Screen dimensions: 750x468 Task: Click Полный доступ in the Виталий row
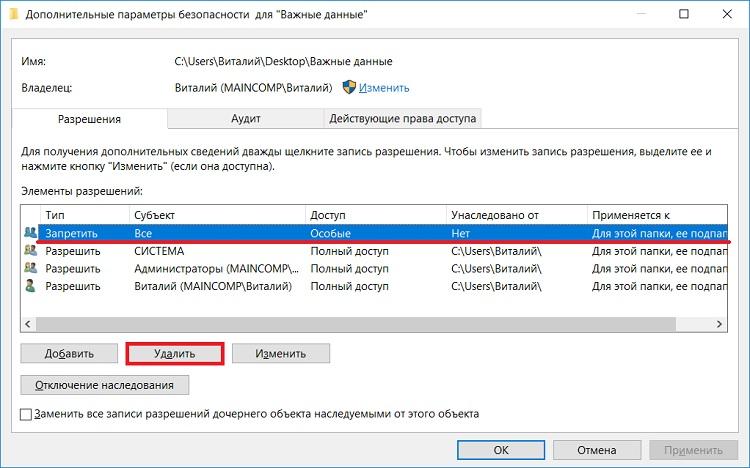pyautogui.click(x=349, y=286)
